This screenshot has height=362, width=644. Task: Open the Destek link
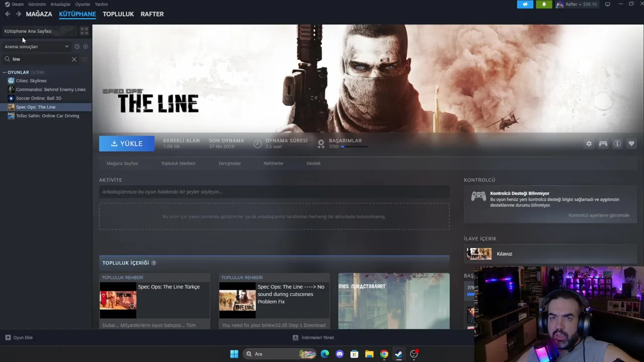click(313, 163)
